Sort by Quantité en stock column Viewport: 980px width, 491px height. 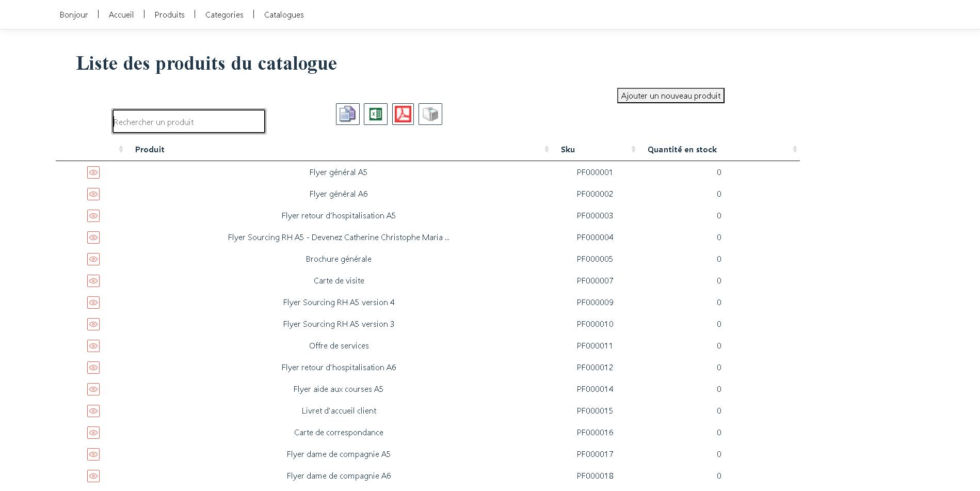(682, 150)
